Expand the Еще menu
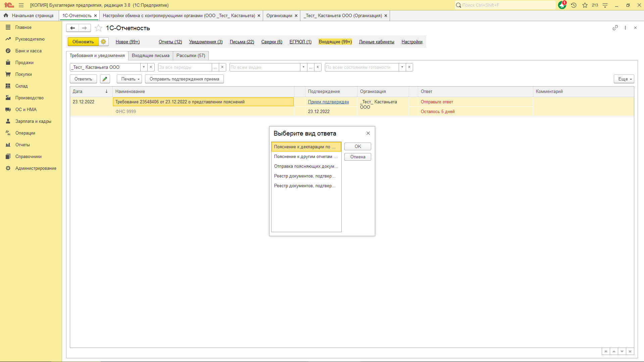Viewport: 644px width, 362px height. click(624, 79)
